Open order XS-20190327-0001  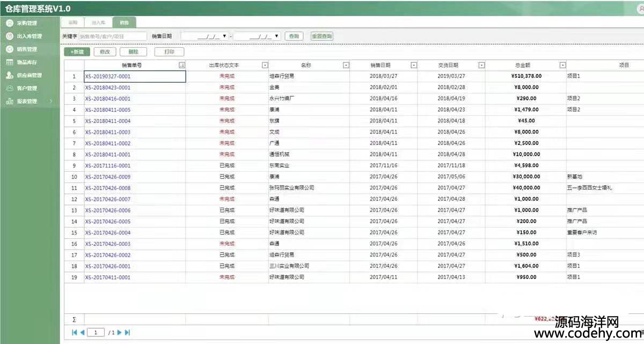pyautogui.click(x=108, y=76)
